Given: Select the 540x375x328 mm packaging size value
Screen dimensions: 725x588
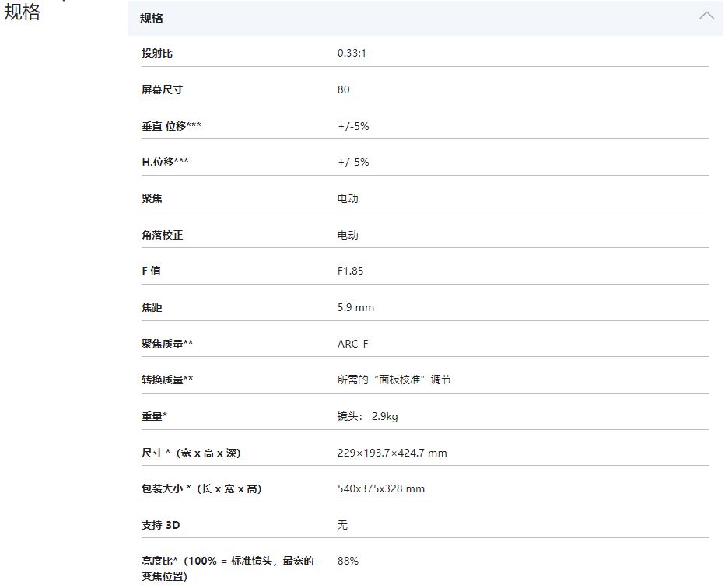Looking at the screenshot, I should [381, 488].
